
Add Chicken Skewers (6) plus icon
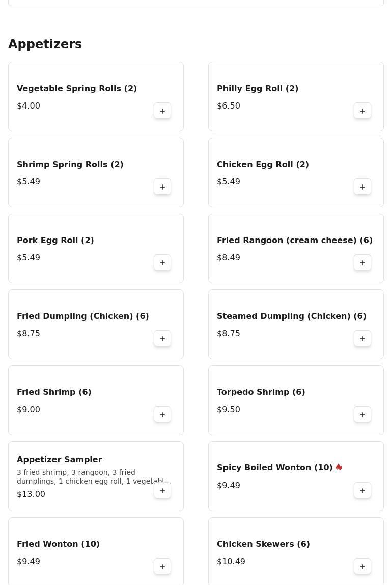click(x=362, y=566)
